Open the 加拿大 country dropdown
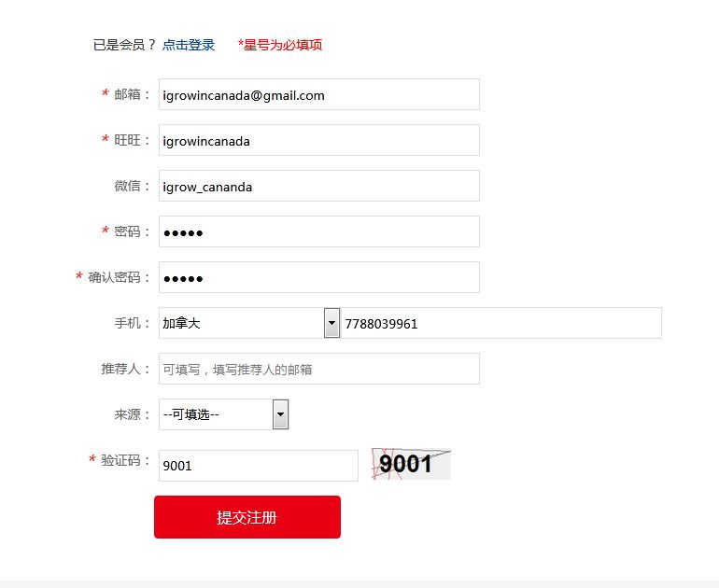 point(249,323)
